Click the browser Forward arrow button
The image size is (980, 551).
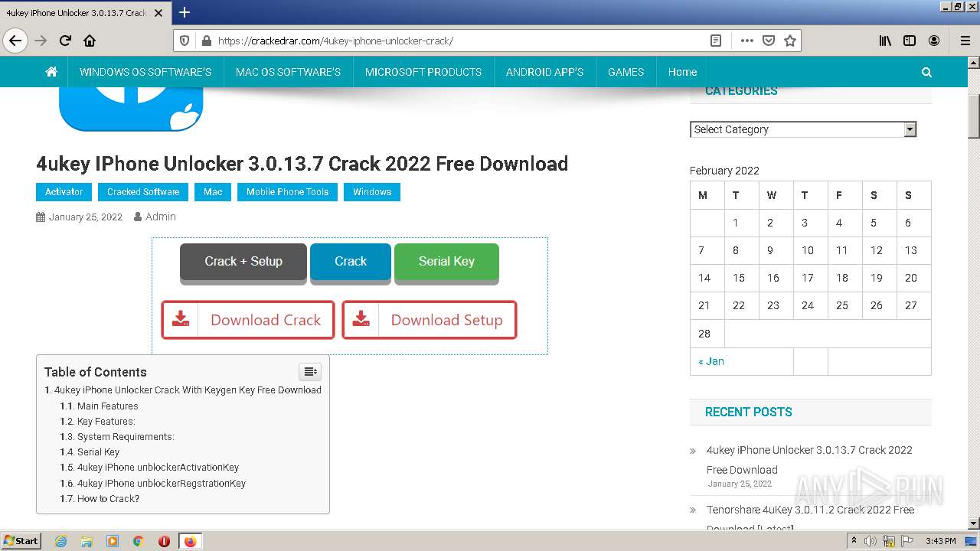(41, 41)
